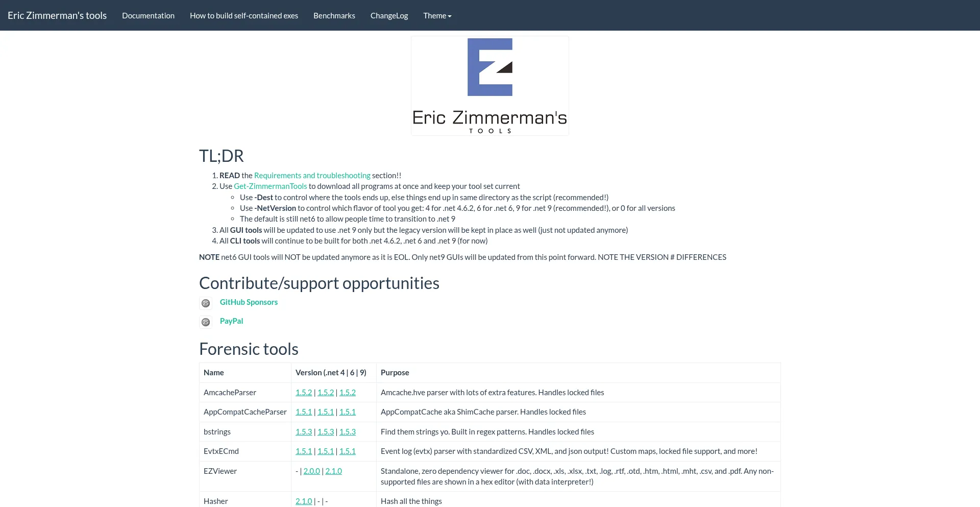The height and width of the screenshot is (507, 980).
Task: Download bstrings .net 6 version 1.5.3
Action: click(x=325, y=432)
